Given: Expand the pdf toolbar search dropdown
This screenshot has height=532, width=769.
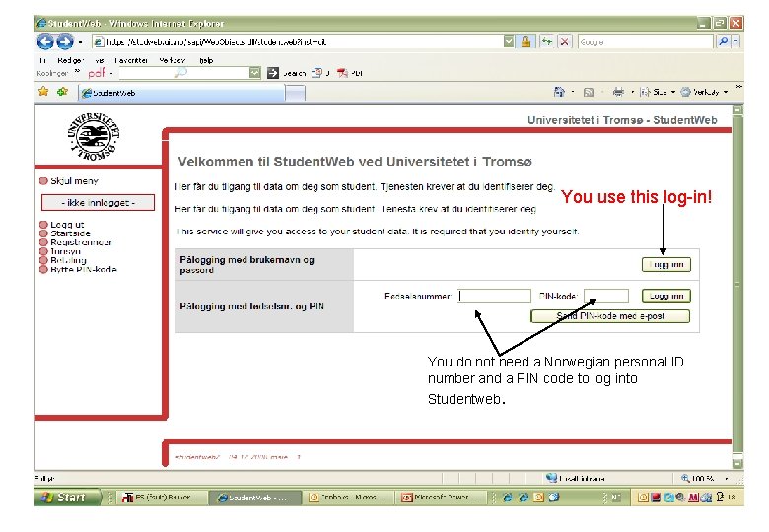Looking at the screenshot, I should [255, 73].
